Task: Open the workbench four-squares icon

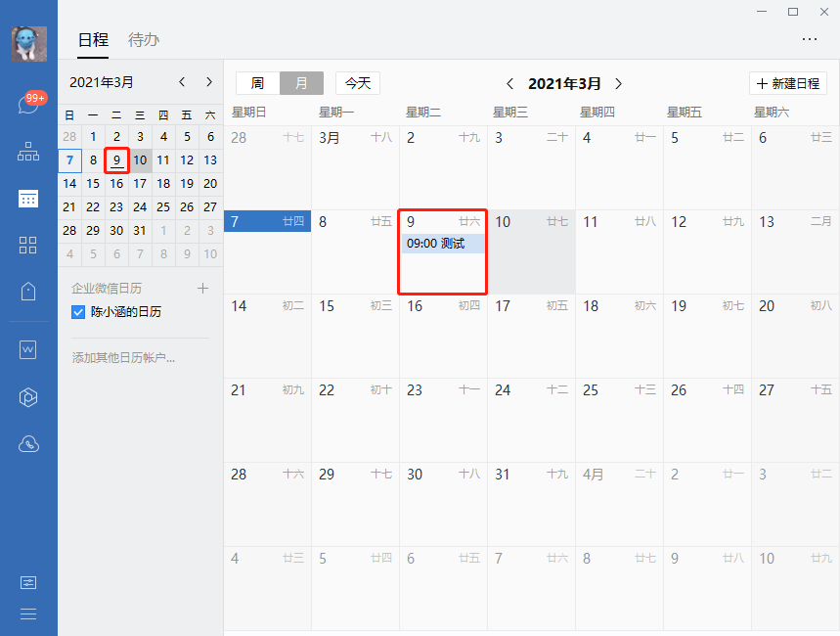Action: click(x=28, y=245)
